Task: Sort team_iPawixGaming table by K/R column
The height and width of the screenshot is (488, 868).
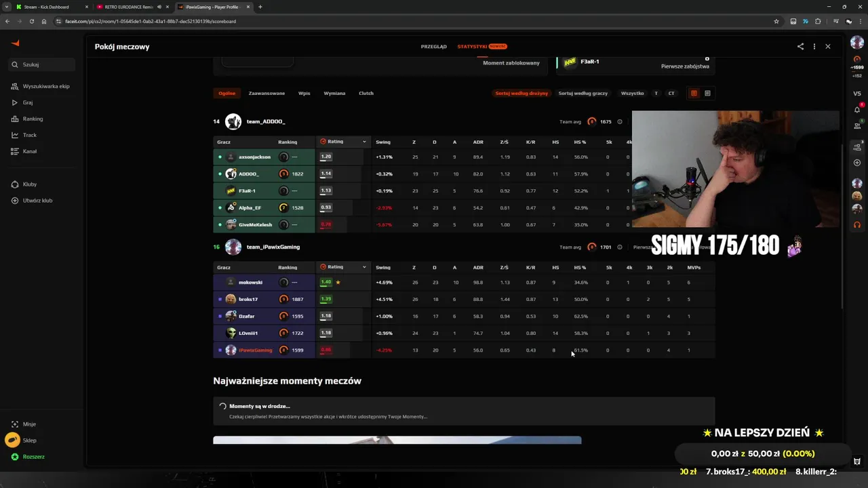Action: (x=531, y=268)
